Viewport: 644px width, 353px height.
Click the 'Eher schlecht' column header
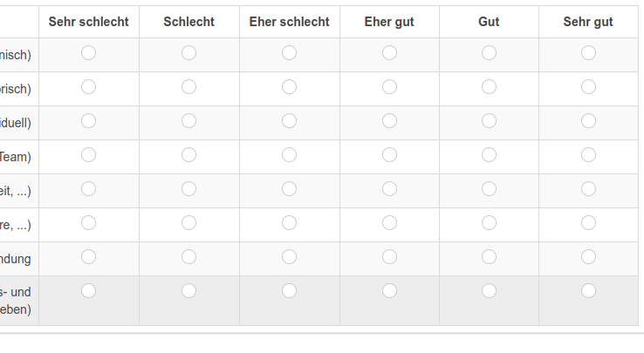click(x=289, y=22)
